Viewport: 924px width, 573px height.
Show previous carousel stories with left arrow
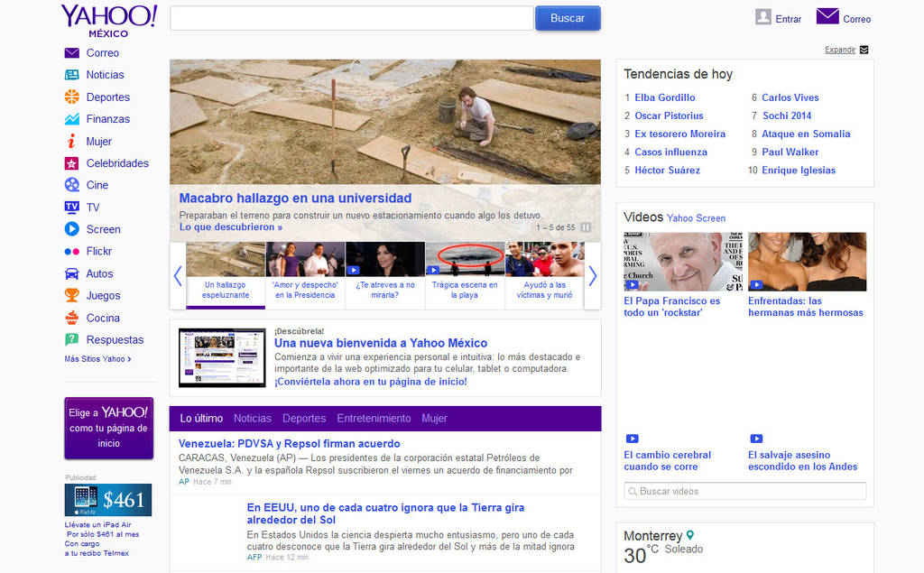tap(178, 275)
